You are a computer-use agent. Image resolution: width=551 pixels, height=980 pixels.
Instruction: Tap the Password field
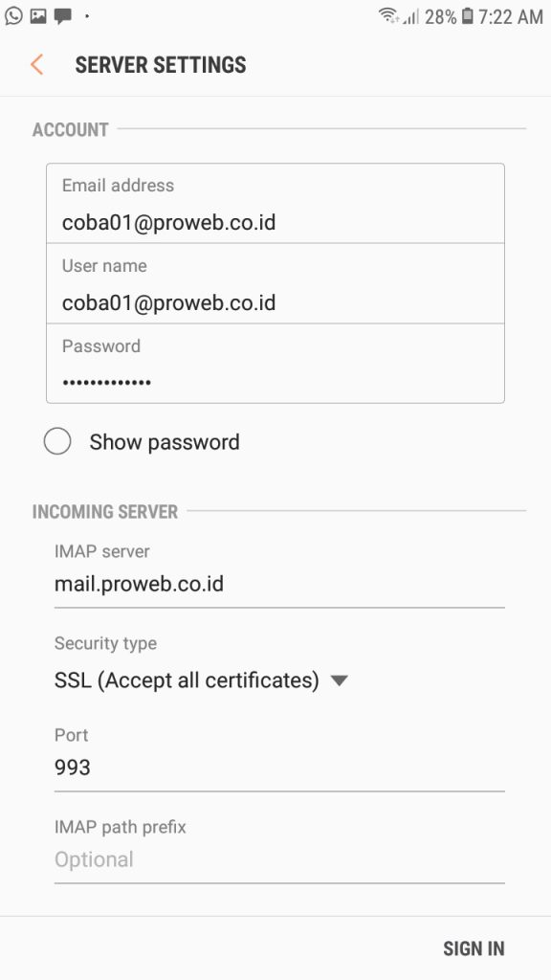click(x=275, y=364)
